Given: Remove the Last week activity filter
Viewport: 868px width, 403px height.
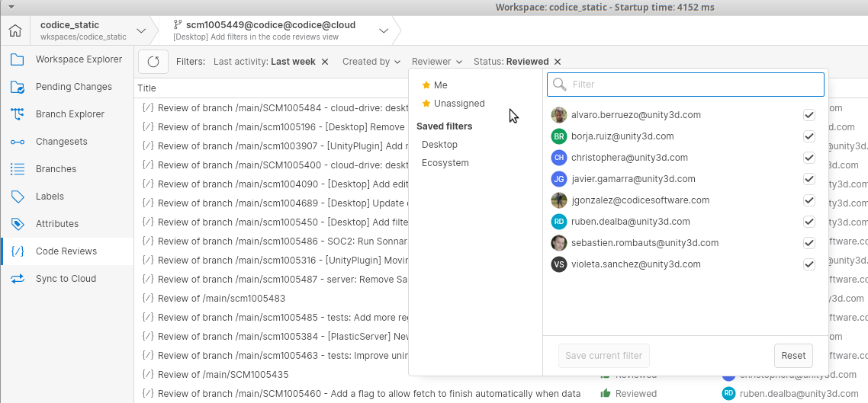Looking at the screenshot, I should 325,62.
